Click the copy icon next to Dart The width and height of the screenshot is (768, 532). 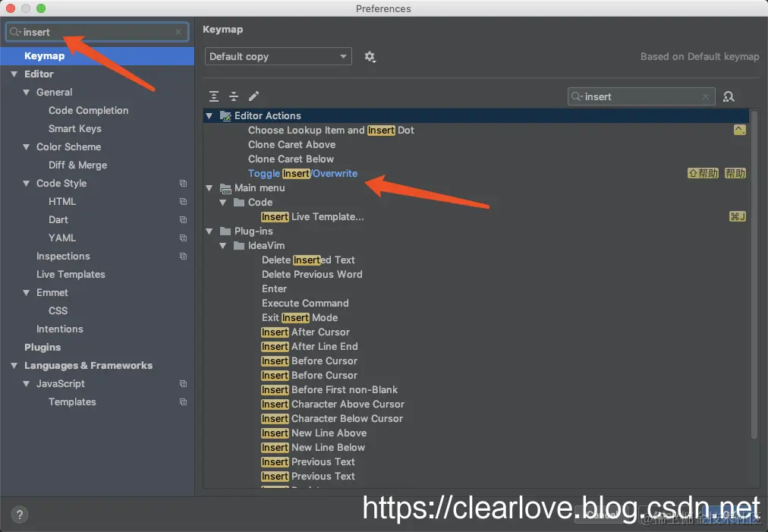(x=183, y=220)
